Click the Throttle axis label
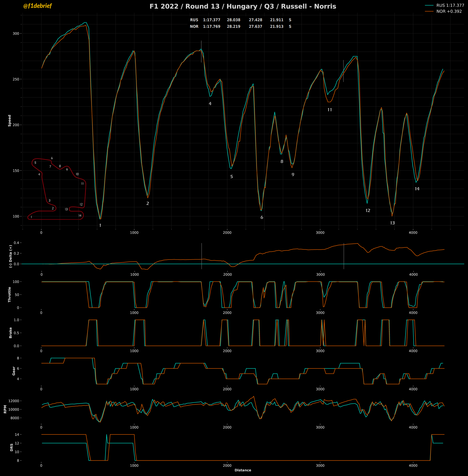This screenshot has width=468, height=476. pos(10,294)
